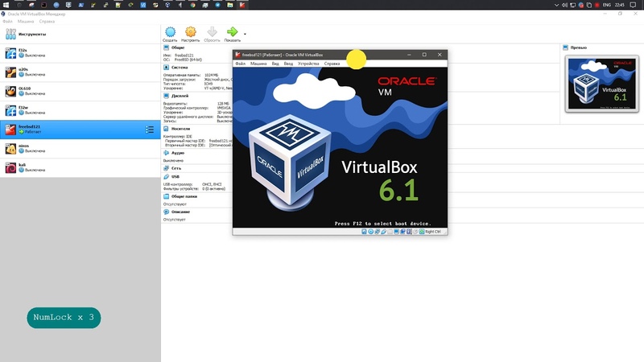
Task: Open the Windows Start button
Action: (x=6, y=5)
